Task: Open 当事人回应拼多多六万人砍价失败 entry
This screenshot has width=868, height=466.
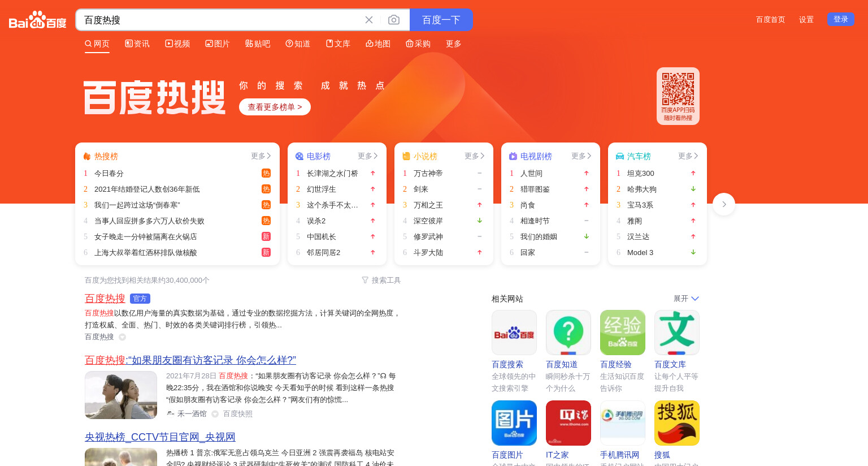Action: (149, 221)
